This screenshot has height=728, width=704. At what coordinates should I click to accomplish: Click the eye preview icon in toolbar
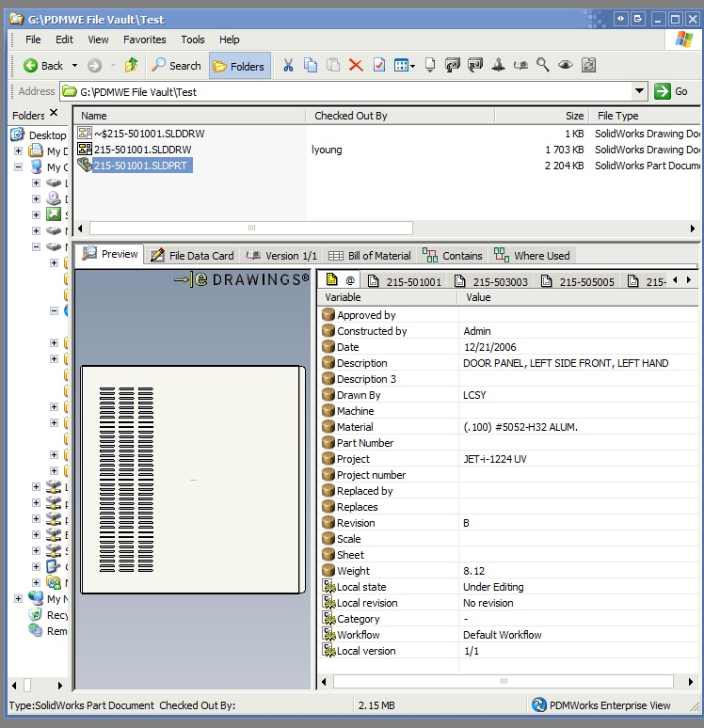pos(565,65)
